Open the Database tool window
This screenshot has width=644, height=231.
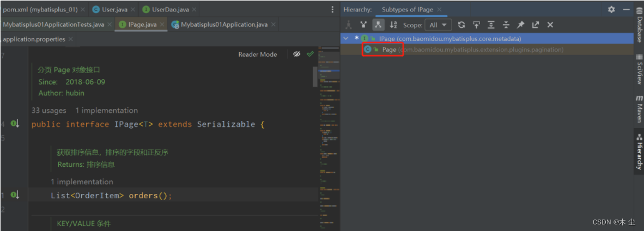[639, 25]
